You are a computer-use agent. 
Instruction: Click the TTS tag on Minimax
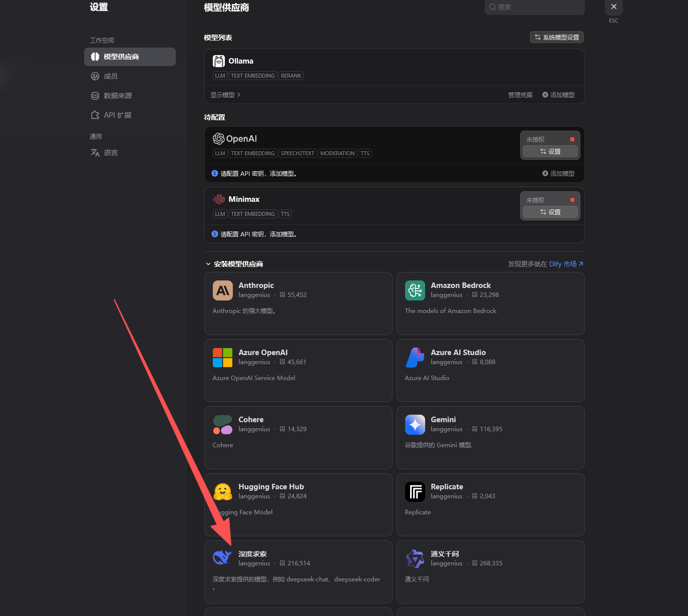click(x=285, y=214)
